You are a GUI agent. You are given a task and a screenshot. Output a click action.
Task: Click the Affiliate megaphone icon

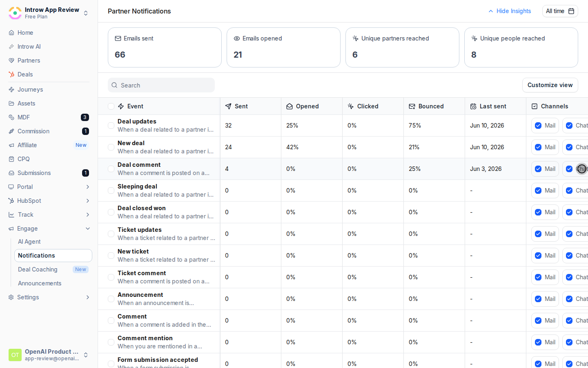(11, 145)
